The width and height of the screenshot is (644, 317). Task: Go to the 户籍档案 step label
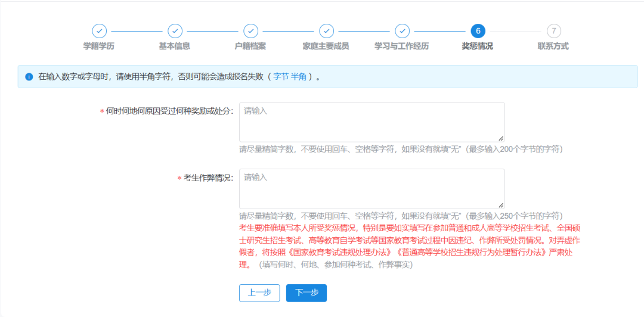point(250,46)
